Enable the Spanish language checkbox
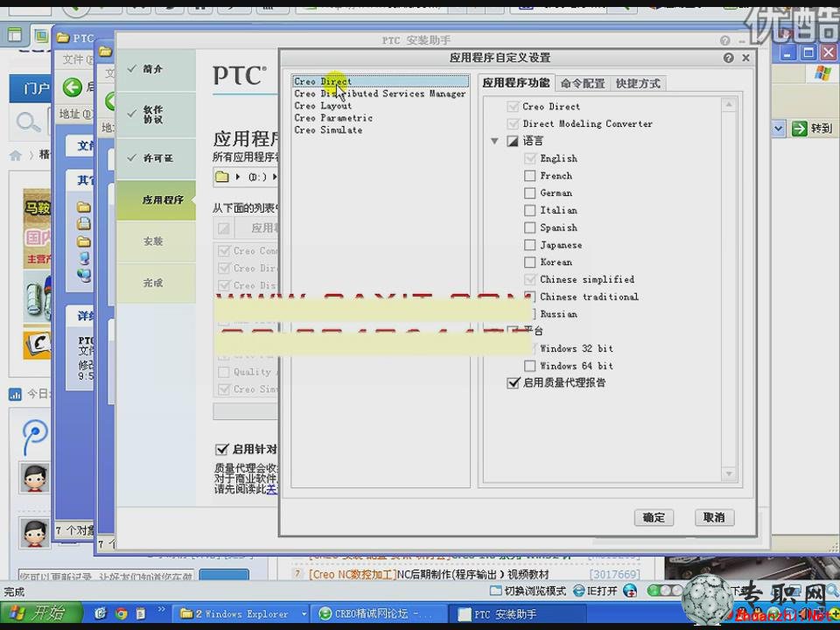Screen dimensions: 840x630 (530, 227)
